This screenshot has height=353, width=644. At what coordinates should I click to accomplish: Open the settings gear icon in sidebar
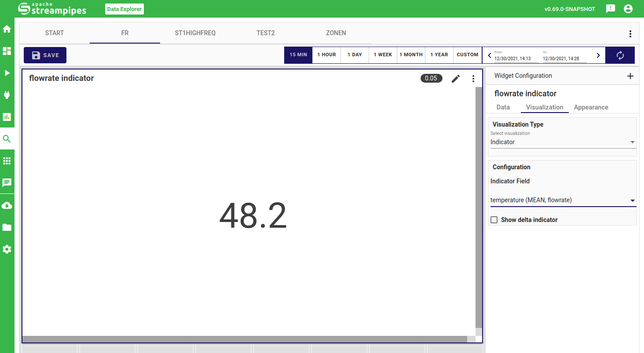[7, 249]
